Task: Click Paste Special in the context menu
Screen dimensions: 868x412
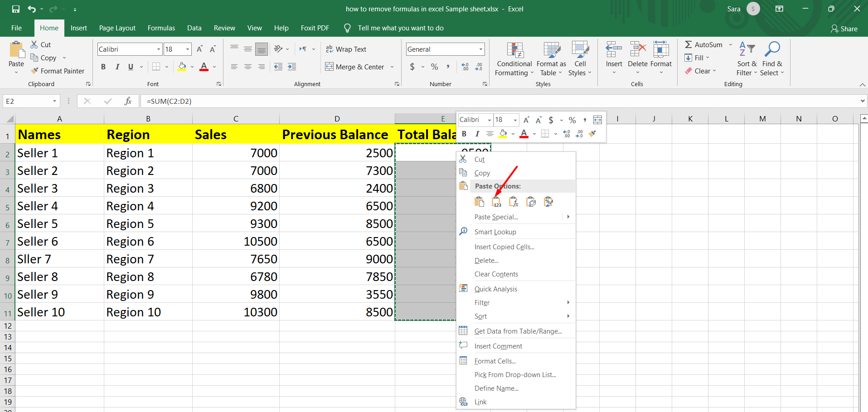Action: point(496,217)
